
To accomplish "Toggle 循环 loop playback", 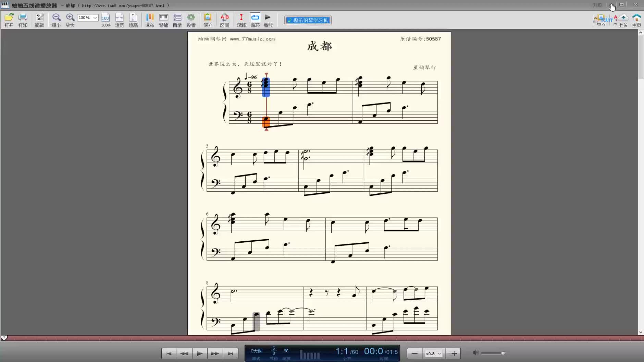I will pyautogui.click(x=255, y=20).
